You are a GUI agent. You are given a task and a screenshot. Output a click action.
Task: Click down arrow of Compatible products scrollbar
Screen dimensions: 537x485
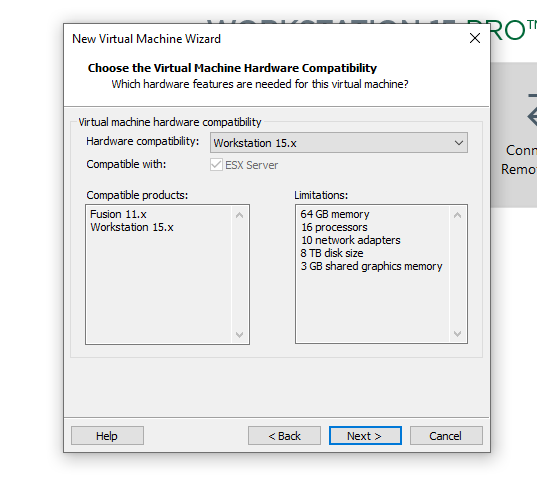click(239, 334)
